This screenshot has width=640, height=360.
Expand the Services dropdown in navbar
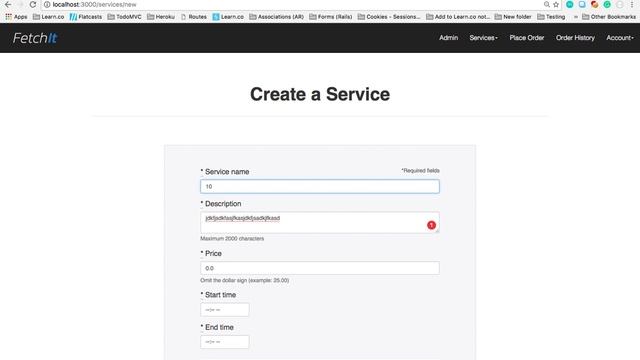click(x=483, y=38)
